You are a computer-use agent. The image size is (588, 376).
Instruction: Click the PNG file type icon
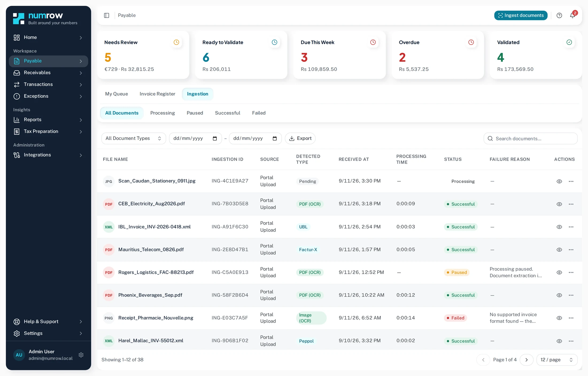[109, 318]
